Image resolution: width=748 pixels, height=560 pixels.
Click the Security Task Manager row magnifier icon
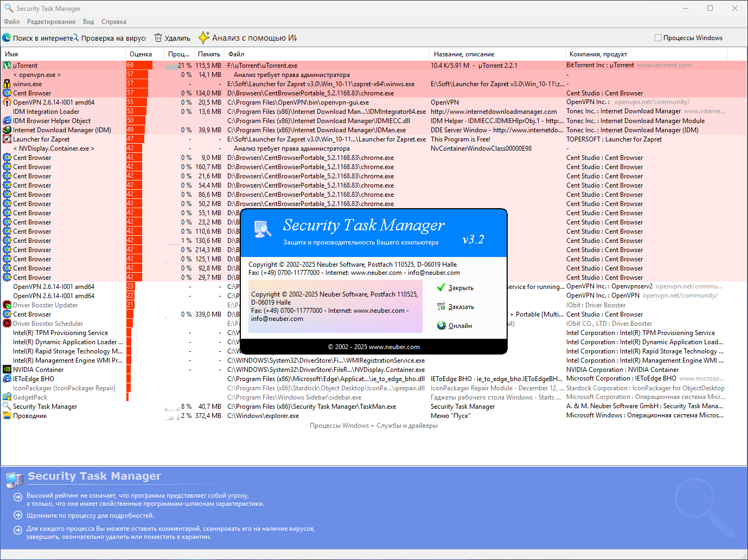[x=7, y=407]
